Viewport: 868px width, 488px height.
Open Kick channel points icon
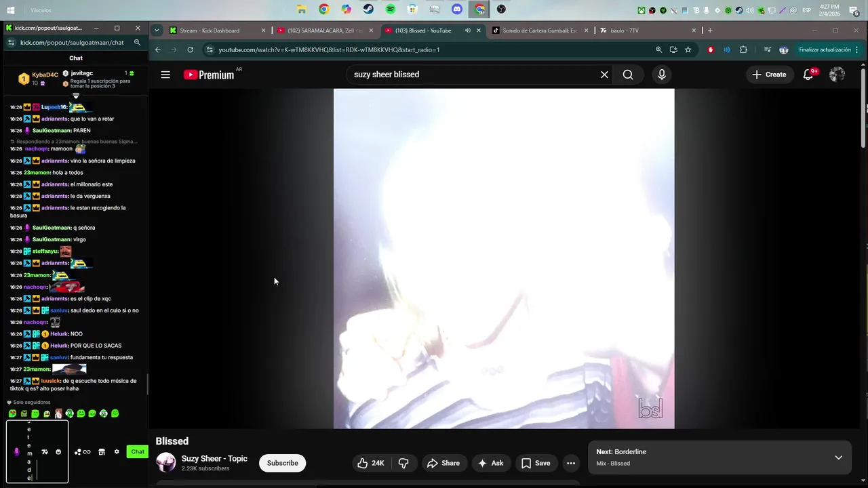click(82, 452)
